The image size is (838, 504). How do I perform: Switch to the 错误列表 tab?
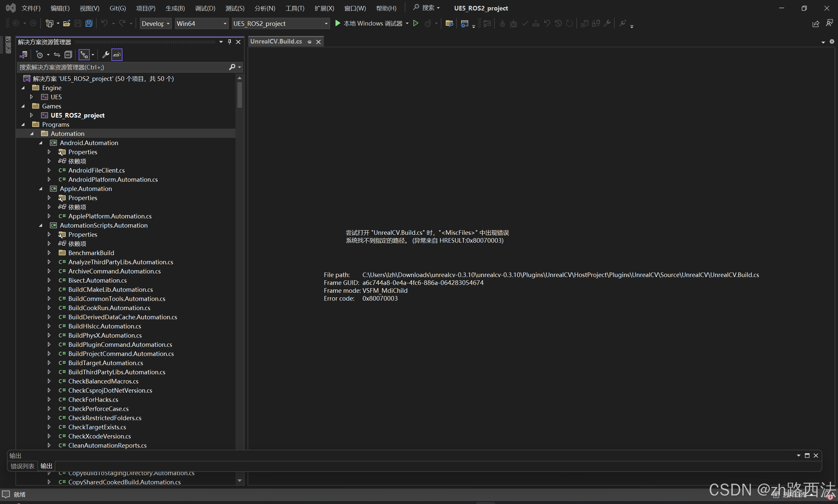point(22,466)
